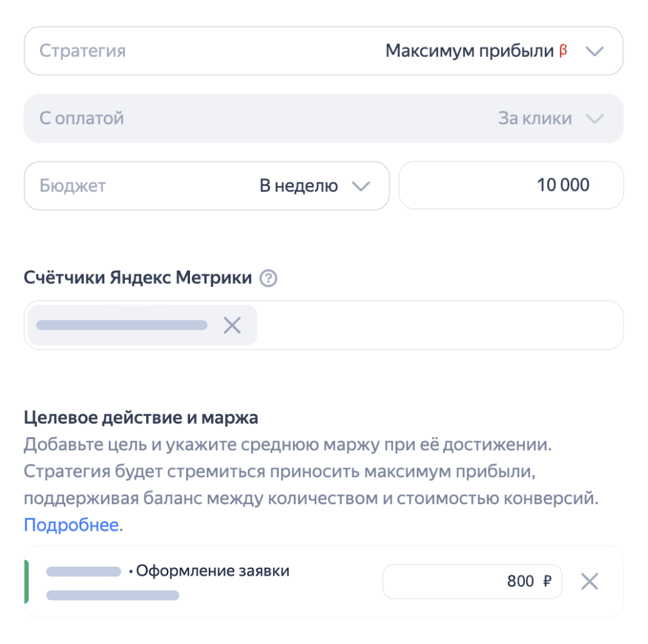Viewport: 648px width, 644px height.
Task: Click the Стратегия field label
Action: [x=82, y=51]
